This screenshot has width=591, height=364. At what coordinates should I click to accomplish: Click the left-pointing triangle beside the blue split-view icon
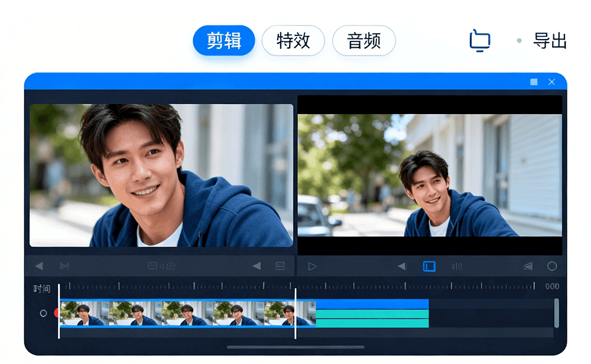click(x=402, y=266)
